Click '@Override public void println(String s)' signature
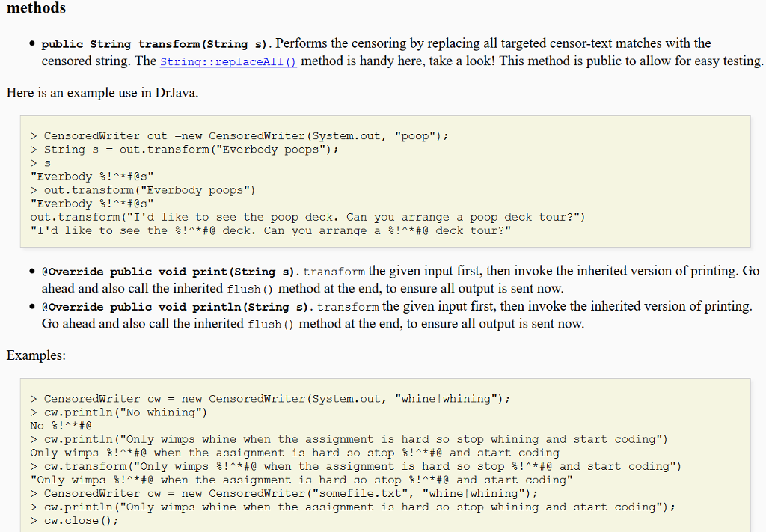The height and width of the screenshot is (532, 766). [175, 308]
